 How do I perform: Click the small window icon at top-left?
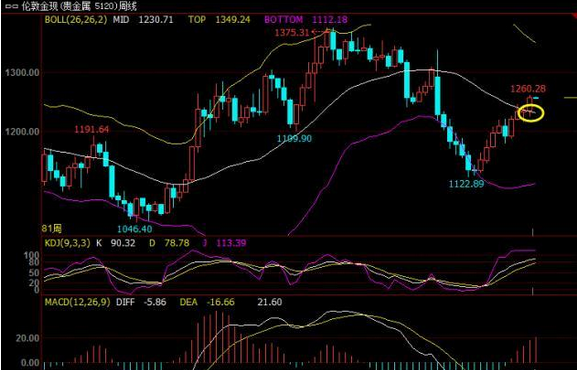tap(11, 6)
